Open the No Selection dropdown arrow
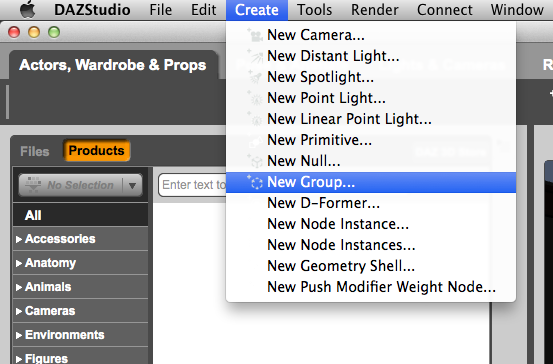The height and width of the screenshot is (364, 553). point(132,185)
